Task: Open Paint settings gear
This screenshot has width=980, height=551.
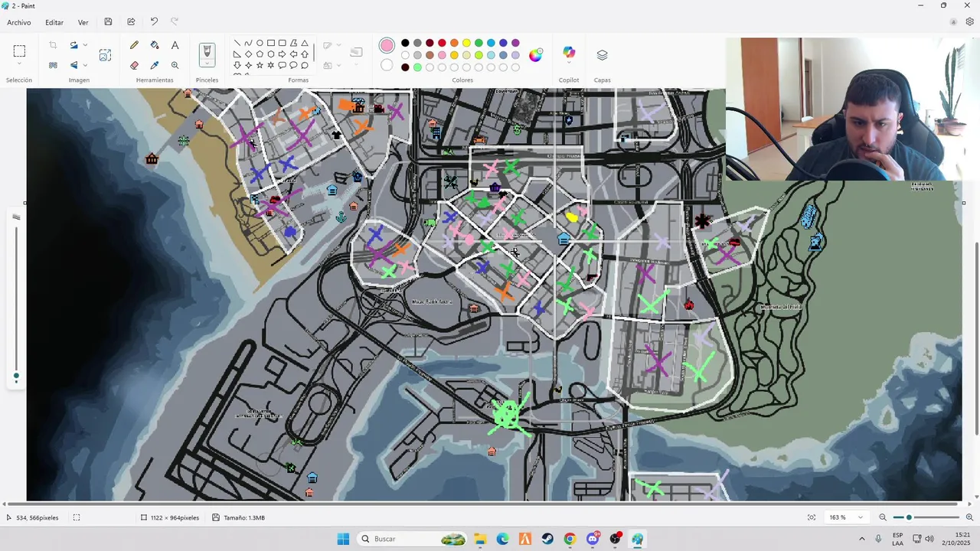Action: point(969,22)
